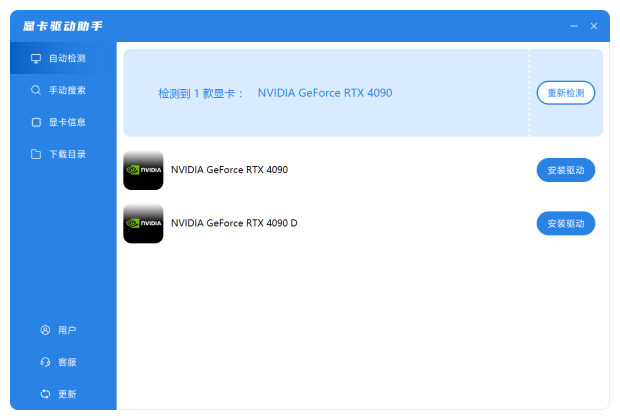Screen dimensions: 620x420
Task: Minimize the 显卡驱动助手 window
Action: pos(574,26)
